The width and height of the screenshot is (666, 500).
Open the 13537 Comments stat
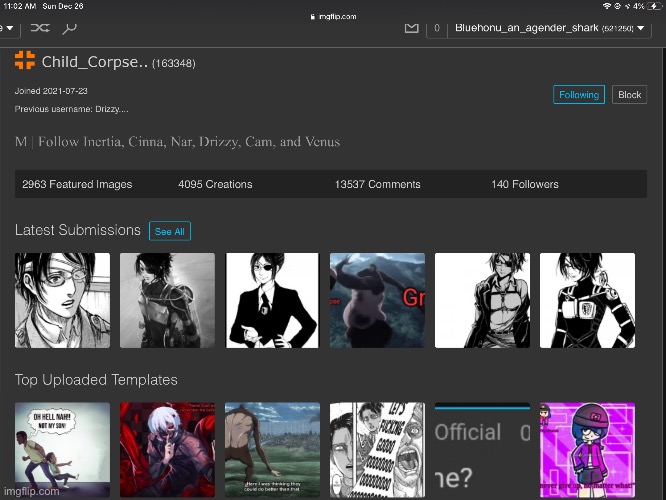point(378,184)
